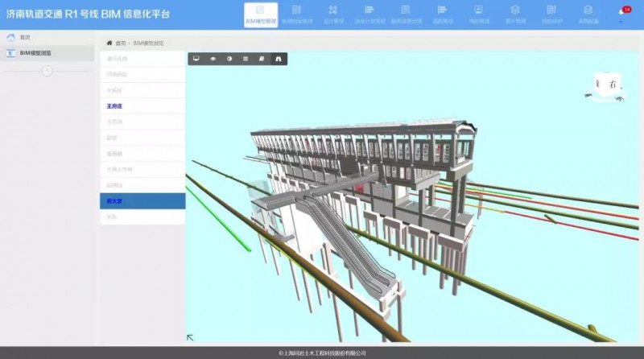Open the second top navigation module tab
The image size is (644, 359).
tap(296, 14)
